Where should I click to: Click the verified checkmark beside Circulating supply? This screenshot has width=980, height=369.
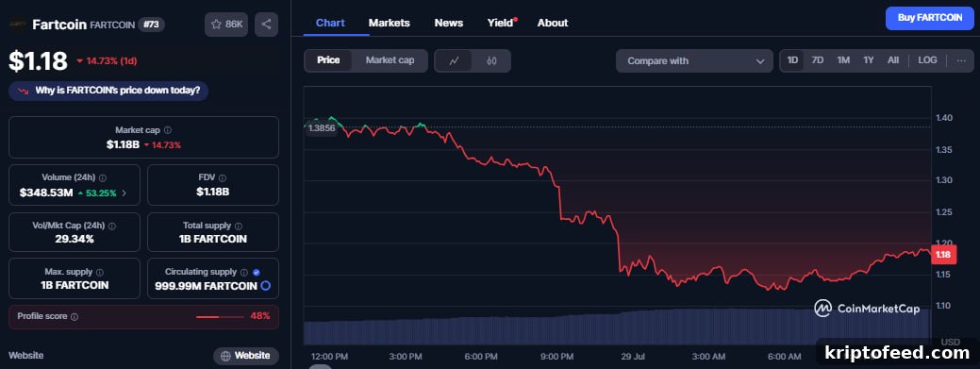pos(257,272)
